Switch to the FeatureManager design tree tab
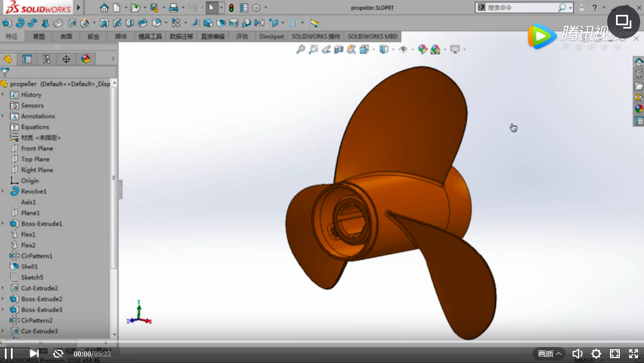 click(x=8, y=59)
